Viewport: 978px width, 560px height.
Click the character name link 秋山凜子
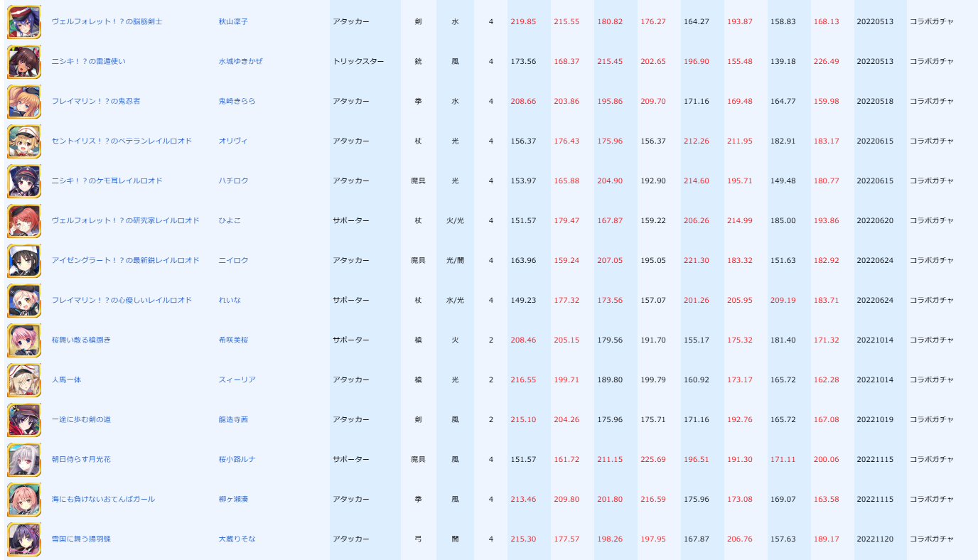point(233,22)
